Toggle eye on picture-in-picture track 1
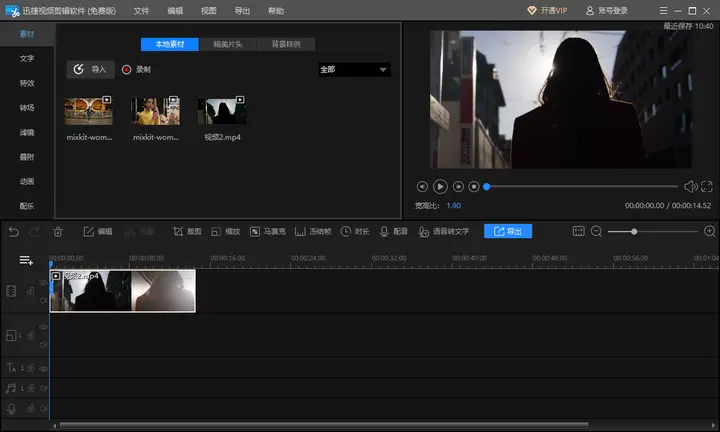 pos(44,327)
